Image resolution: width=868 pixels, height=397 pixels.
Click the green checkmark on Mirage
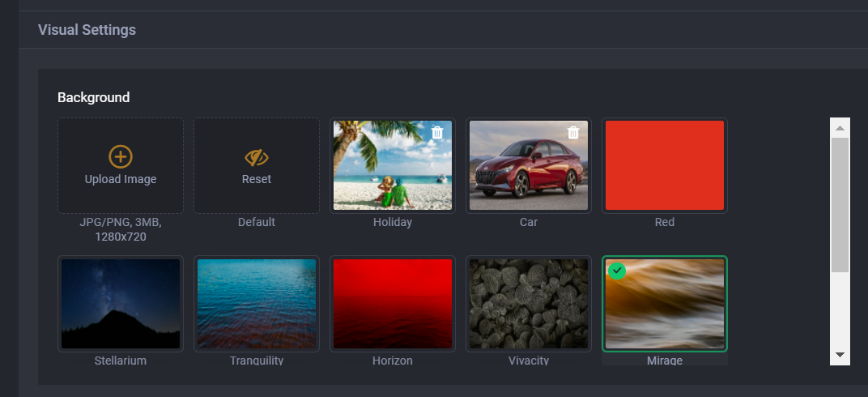[617, 271]
